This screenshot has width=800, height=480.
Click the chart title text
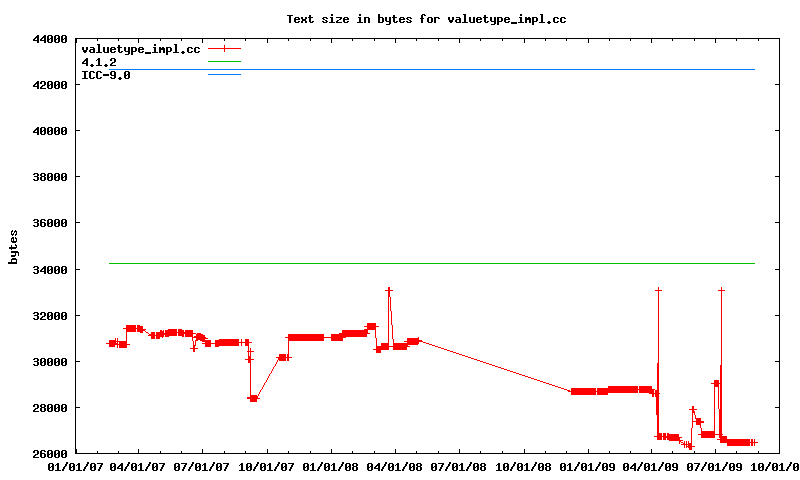coord(426,19)
